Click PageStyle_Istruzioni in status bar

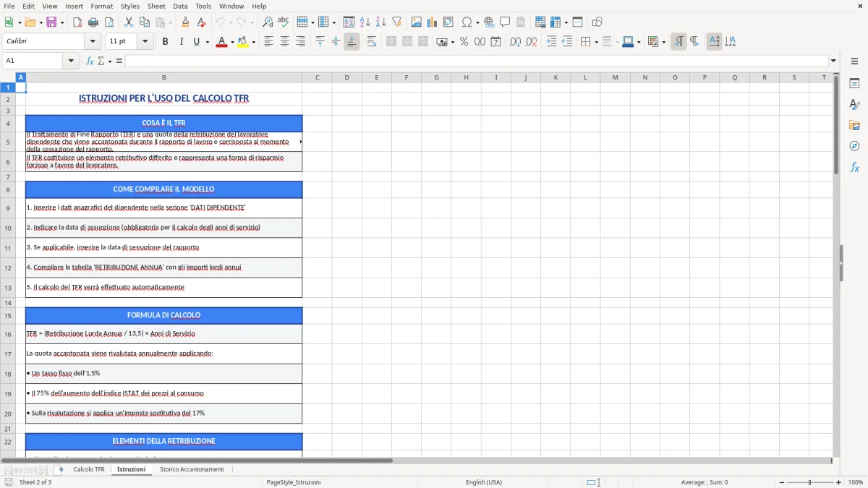(294, 482)
